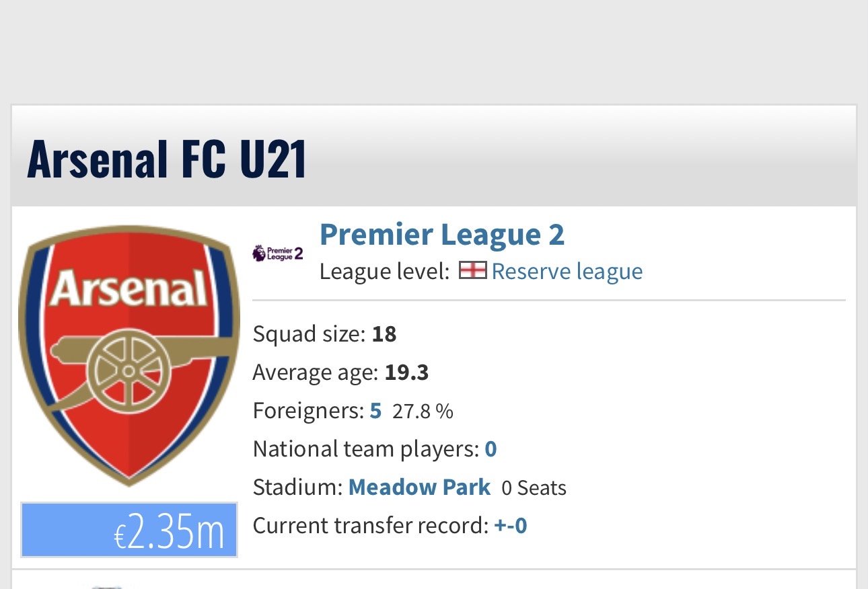The height and width of the screenshot is (589, 868).
Task: Click the Premier League 2 logo icon
Action: (277, 253)
